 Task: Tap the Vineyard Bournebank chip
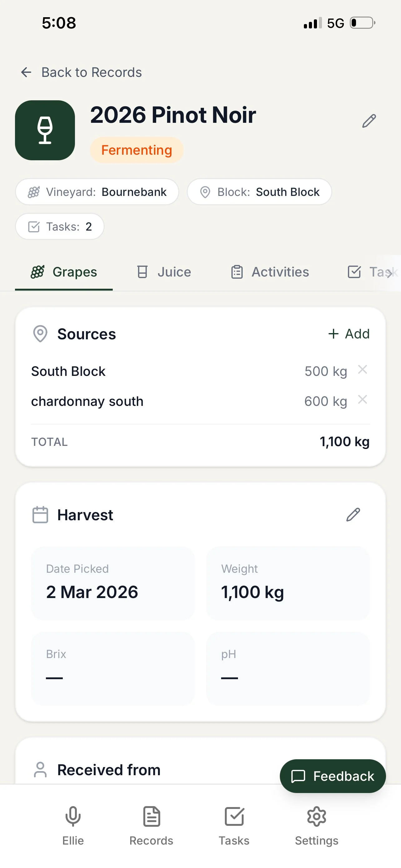tap(97, 192)
